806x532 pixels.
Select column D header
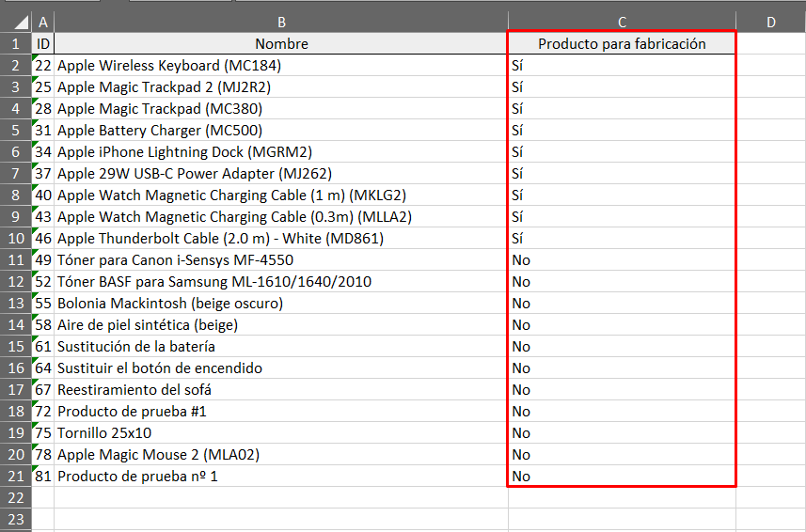(771, 22)
